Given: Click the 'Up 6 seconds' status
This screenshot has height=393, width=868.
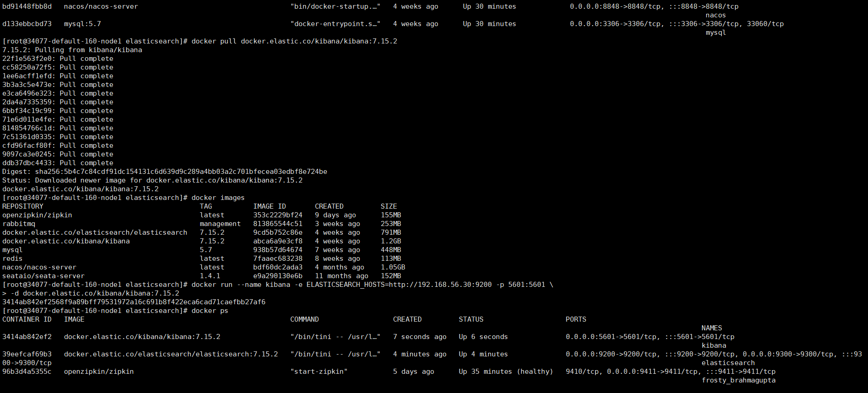Looking at the screenshot, I should pyautogui.click(x=483, y=337).
